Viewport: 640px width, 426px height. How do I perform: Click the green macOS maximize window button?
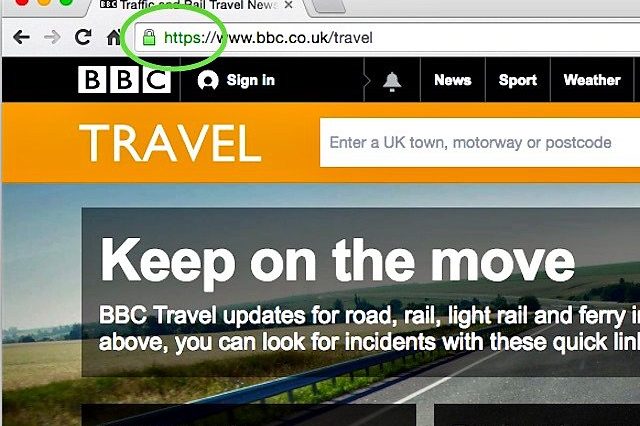coord(66,2)
